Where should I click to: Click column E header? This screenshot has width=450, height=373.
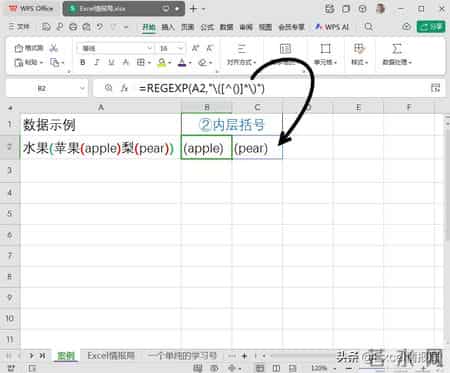coord(358,107)
